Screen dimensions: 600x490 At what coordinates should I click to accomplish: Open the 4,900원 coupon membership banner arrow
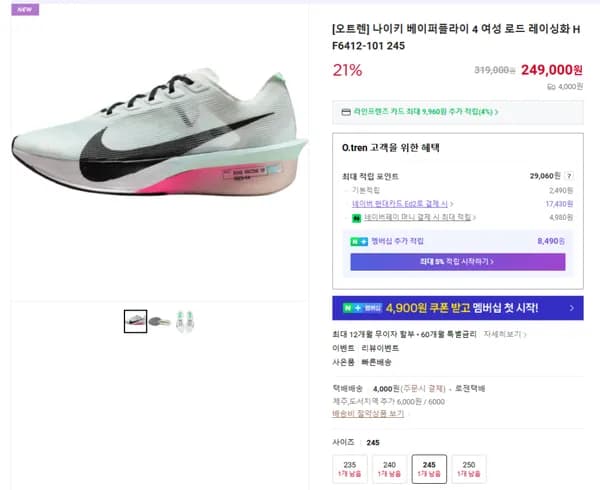point(571,308)
